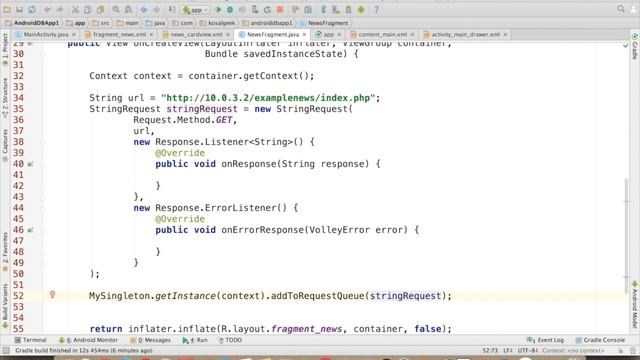Click the Open folder toolbar icon
The height and width of the screenshot is (360, 640).
click(7, 9)
